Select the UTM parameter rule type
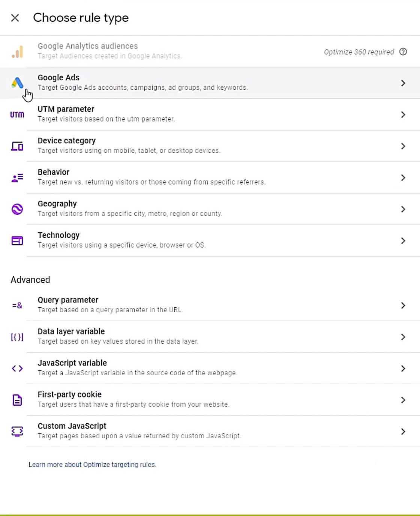This screenshot has height=516, width=420. (x=210, y=114)
